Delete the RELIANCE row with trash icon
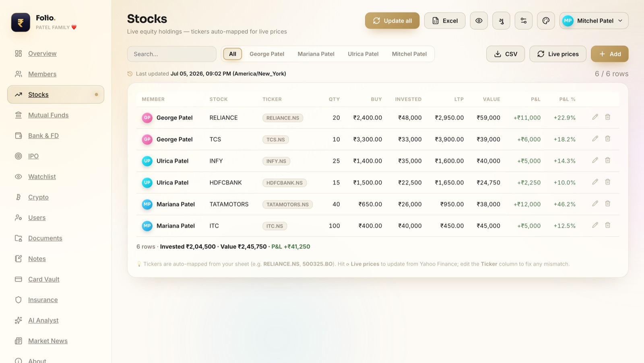Viewport: 644px width, 363px height. tap(608, 117)
